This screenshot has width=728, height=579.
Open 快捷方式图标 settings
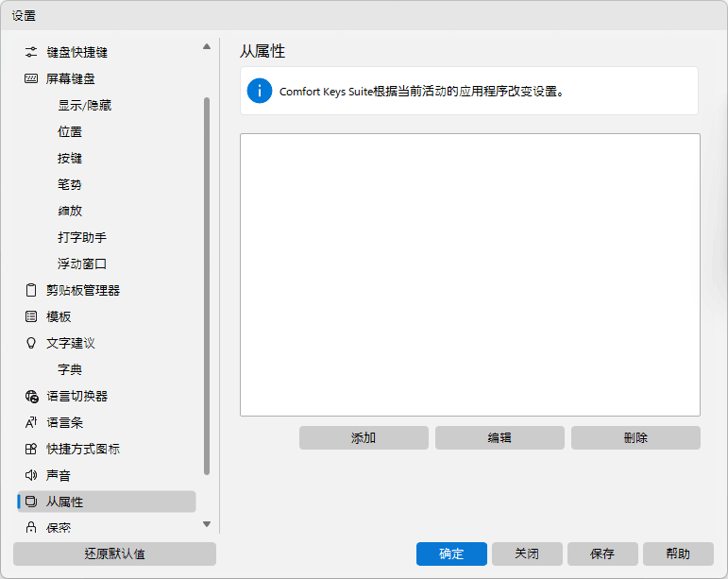[107, 449]
